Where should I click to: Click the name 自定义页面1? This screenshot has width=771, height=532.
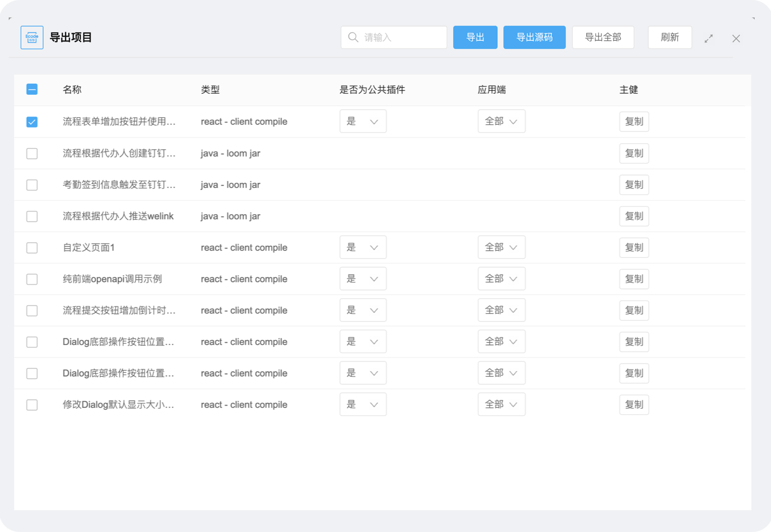89,247
